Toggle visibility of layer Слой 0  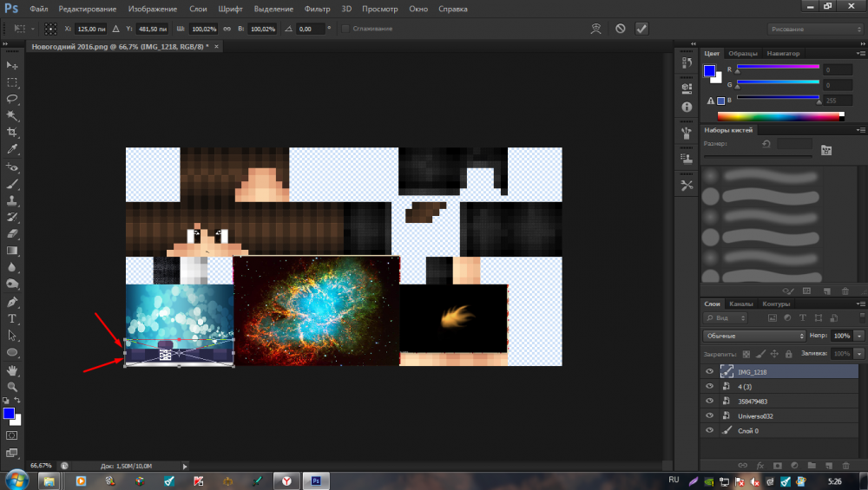pyautogui.click(x=709, y=430)
